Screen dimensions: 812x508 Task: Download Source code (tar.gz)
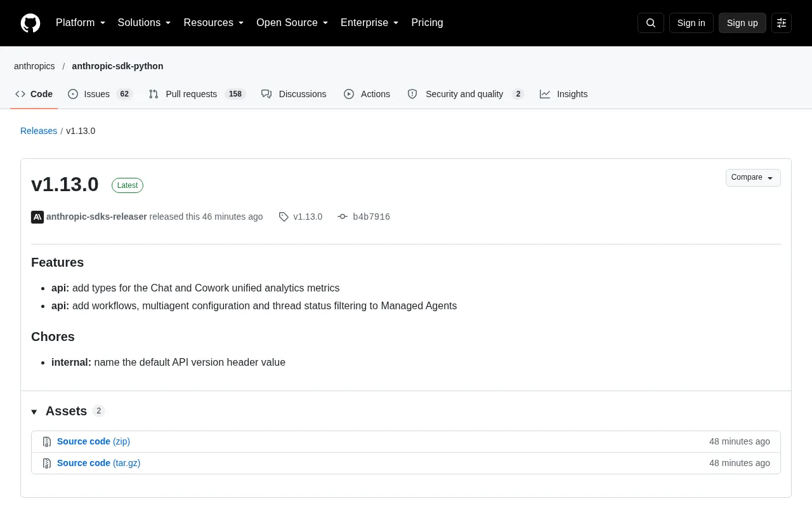[99, 463]
